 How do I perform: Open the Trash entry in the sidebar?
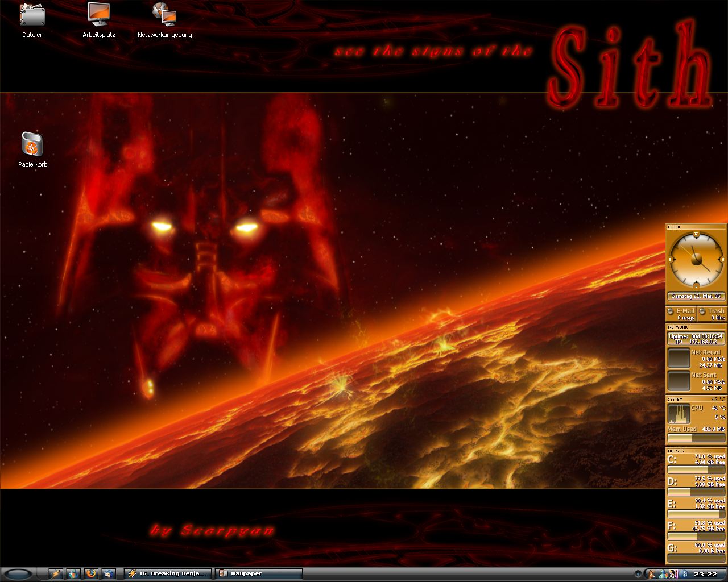[712, 314]
